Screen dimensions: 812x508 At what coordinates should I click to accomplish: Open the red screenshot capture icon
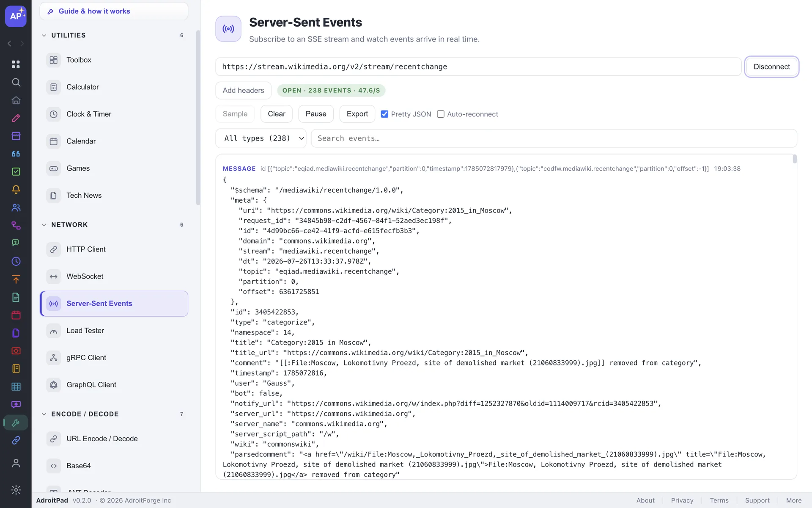16,351
